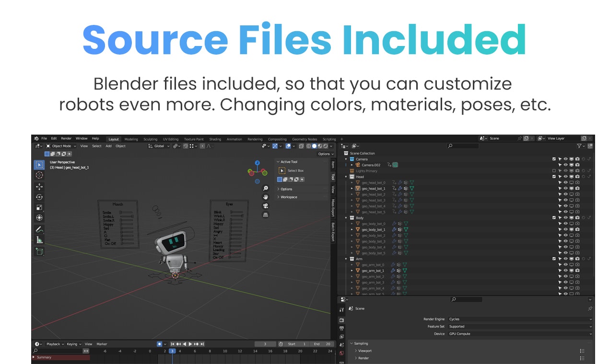
Task: Select the Cursor tool in left toolbar
Action: pyautogui.click(x=39, y=175)
